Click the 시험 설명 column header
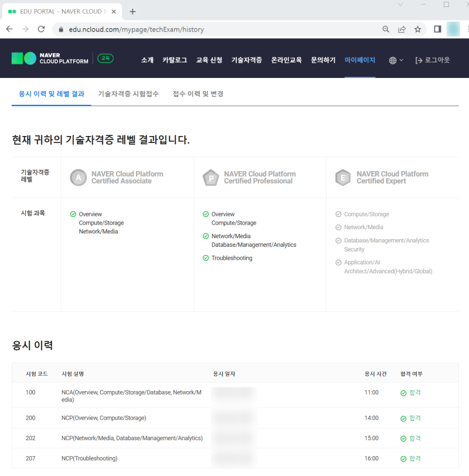Viewport: 469px width, 476px height. [x=73, y=373]
